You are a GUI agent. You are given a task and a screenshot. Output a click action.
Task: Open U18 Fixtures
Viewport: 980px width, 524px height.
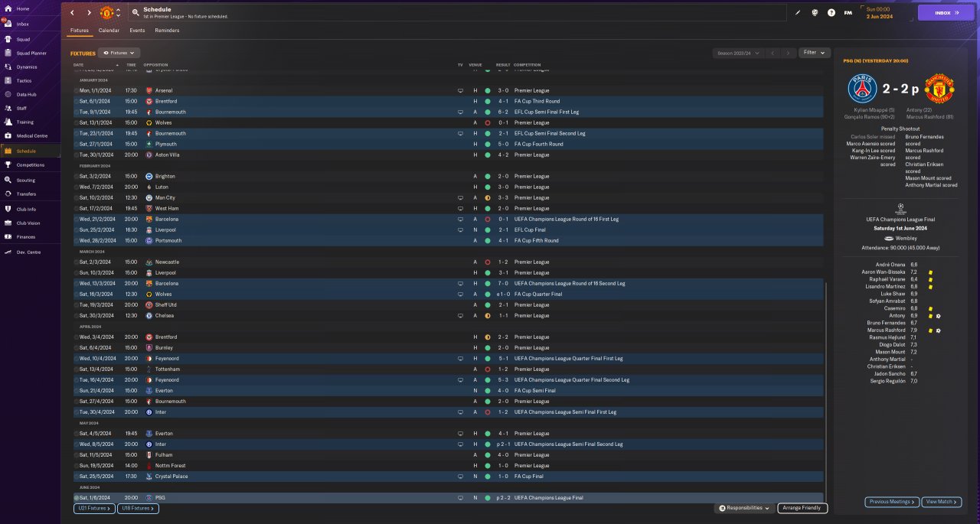[x=138, y=508]
